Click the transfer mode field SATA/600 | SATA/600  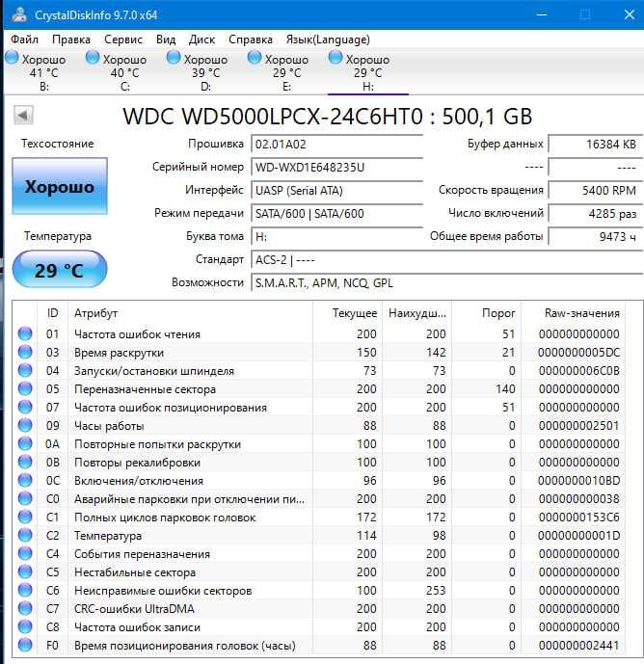tap(336, 213)
